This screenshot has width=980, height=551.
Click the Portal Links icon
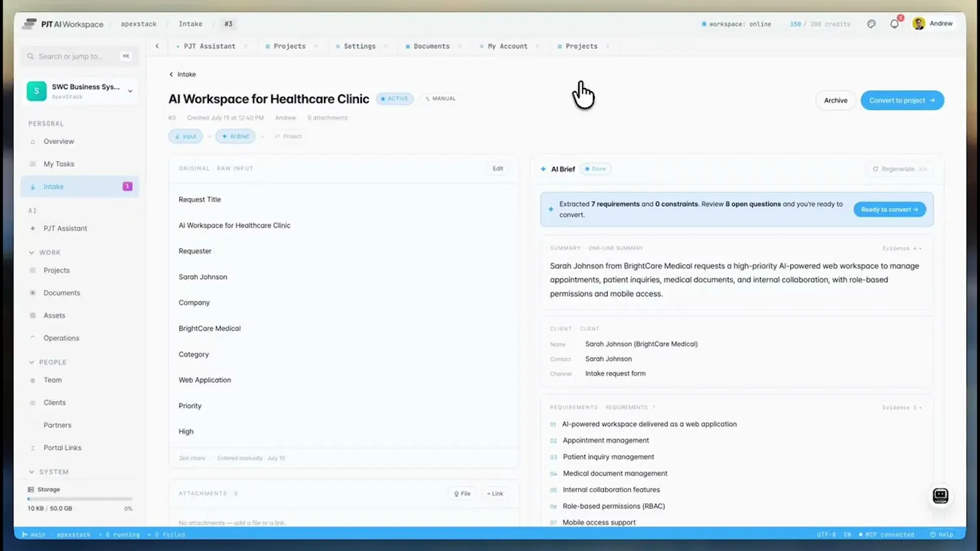point(32,448)
